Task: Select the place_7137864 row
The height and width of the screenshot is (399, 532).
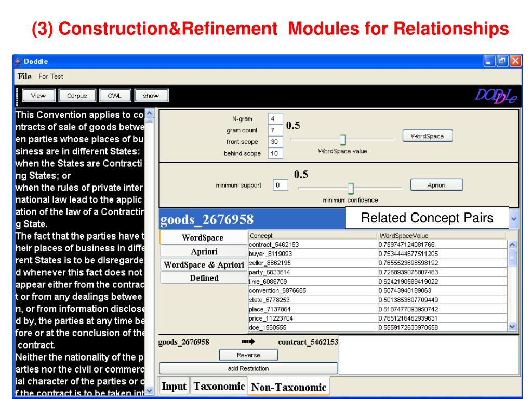Action: pos(378,309)
